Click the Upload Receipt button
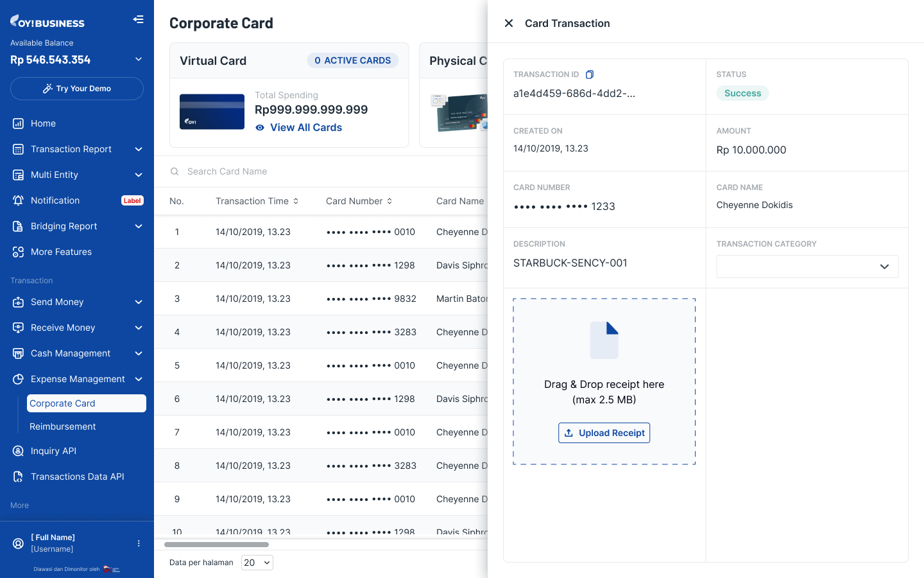This screenshot has width=924, height=578. click(x=604, y=432)
